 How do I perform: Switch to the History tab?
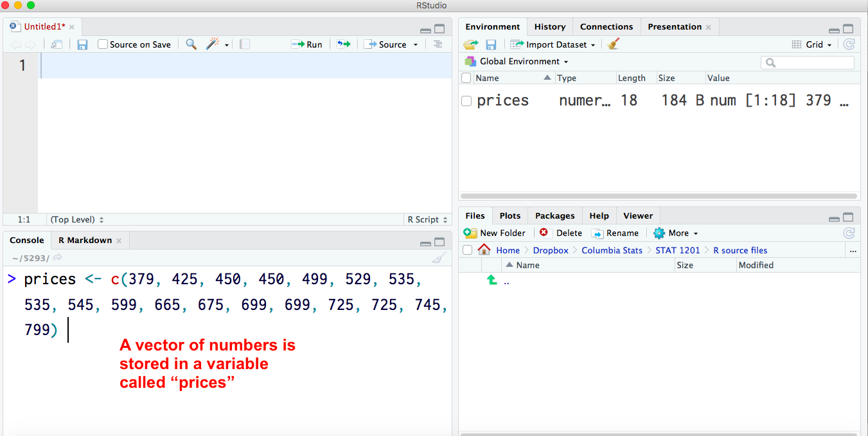point(550,26)
